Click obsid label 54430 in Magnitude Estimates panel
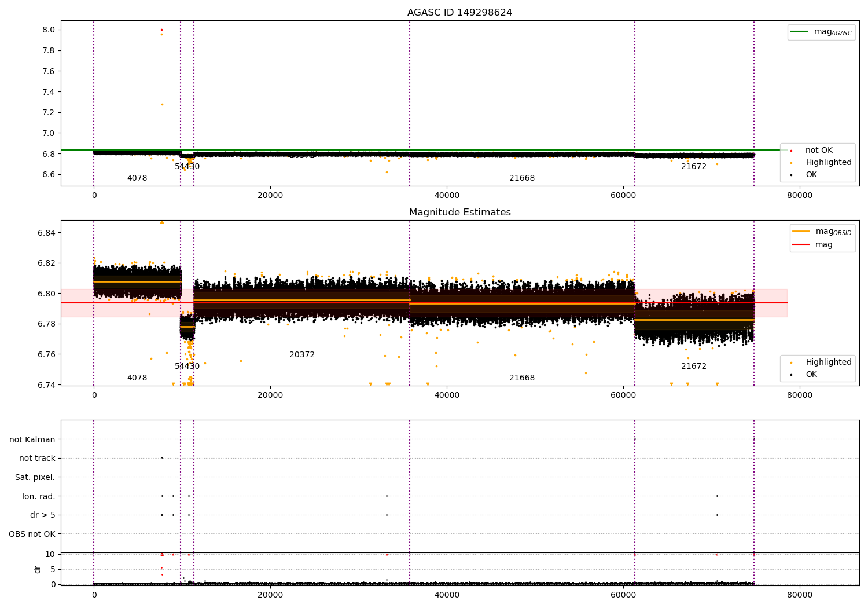This screenshot has height=608, width=868. 187,367
